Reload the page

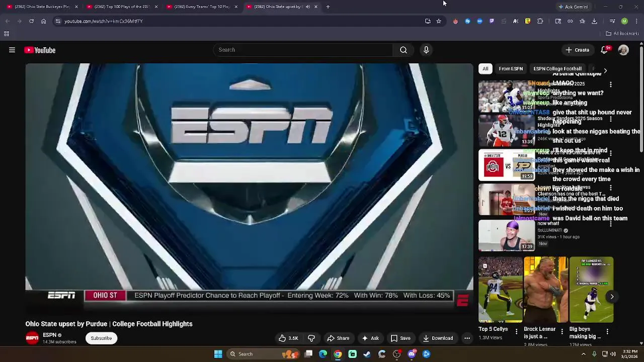click(x=31, y=21)
